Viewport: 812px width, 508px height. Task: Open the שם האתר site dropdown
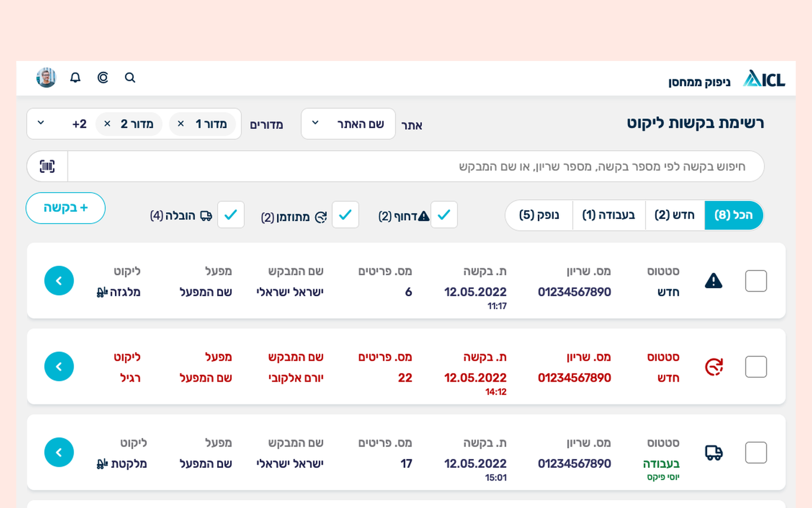[x=348, y=124]
